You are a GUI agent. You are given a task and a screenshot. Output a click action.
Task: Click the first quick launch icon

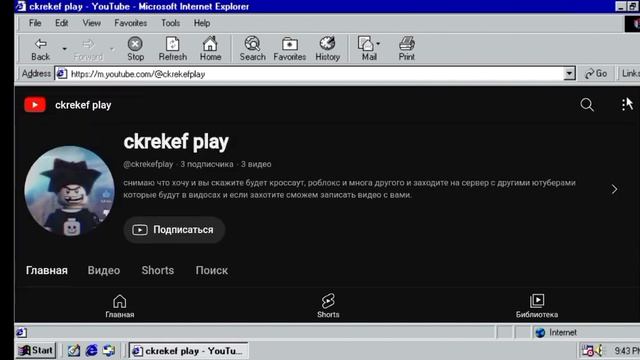(74, 350)
